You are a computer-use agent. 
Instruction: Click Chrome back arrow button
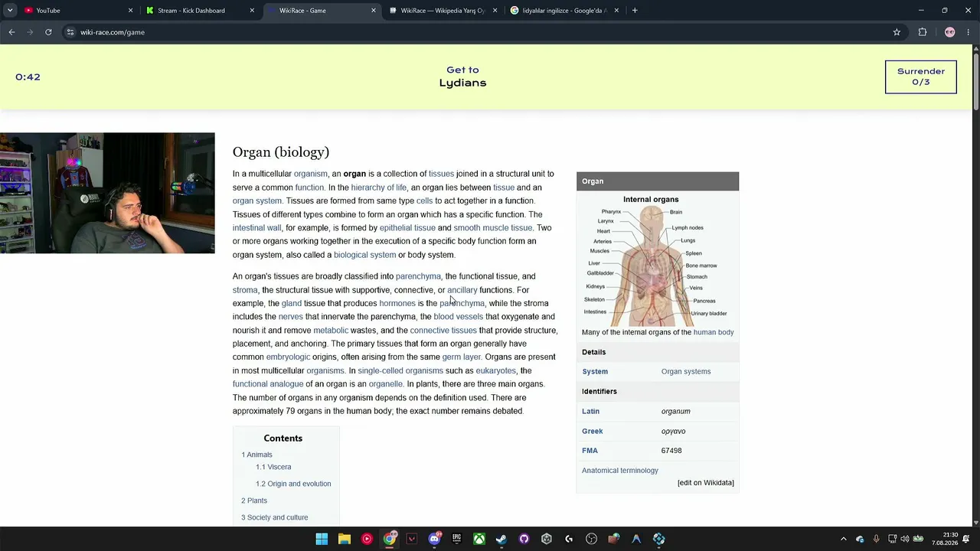click(11, 32)
